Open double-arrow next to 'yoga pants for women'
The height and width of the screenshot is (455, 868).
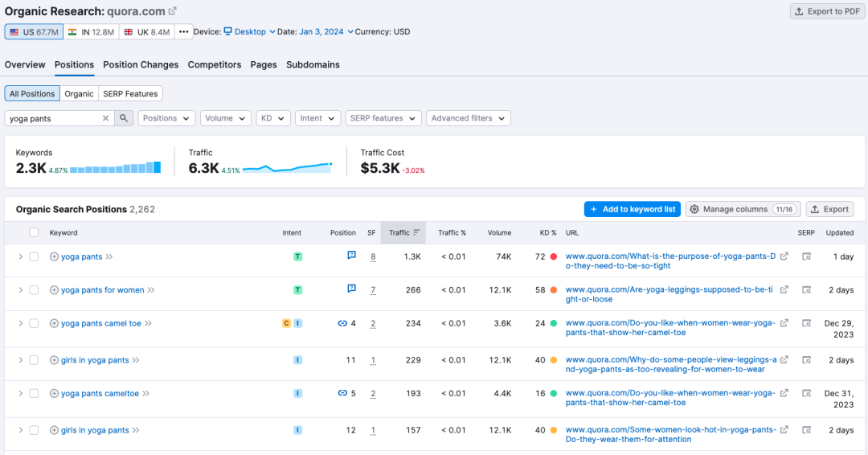click(151, 290)
